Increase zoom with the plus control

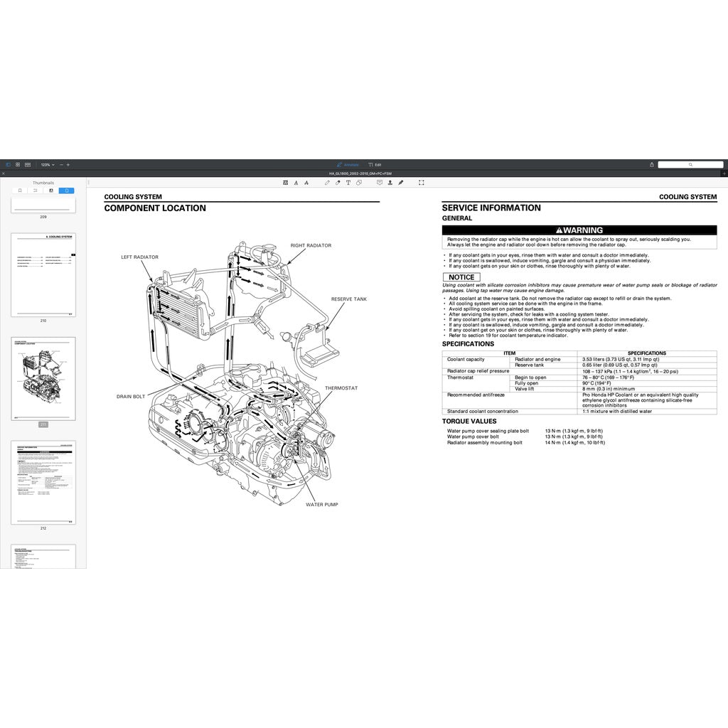(68, 164)
